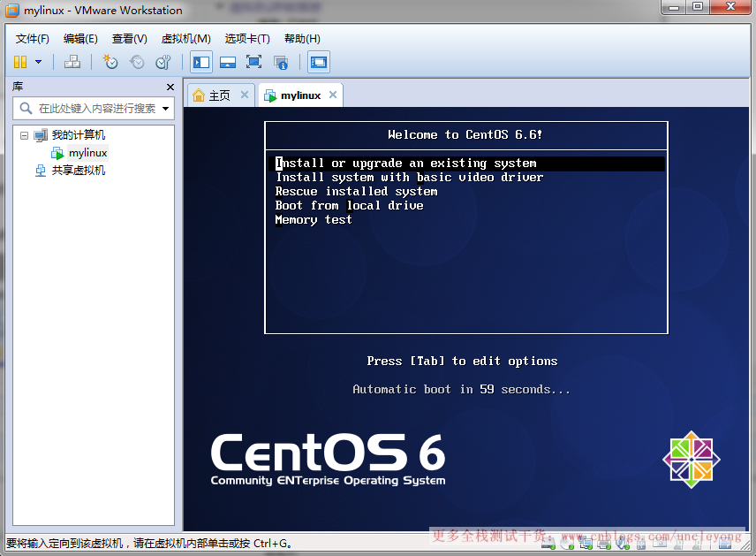Switch to the 主页 tab
The height and width of the screenshot is (556, 756).
(x=219, y=95)
